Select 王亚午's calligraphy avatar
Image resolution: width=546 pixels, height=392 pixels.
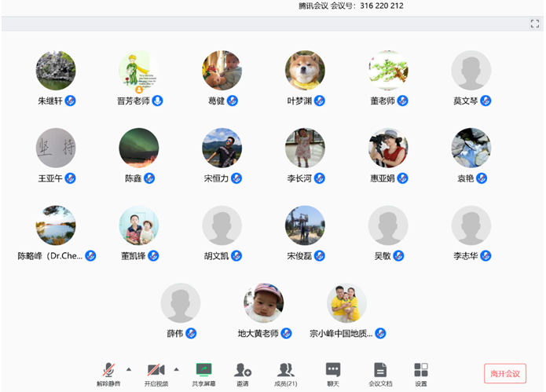tap(56, 148)
